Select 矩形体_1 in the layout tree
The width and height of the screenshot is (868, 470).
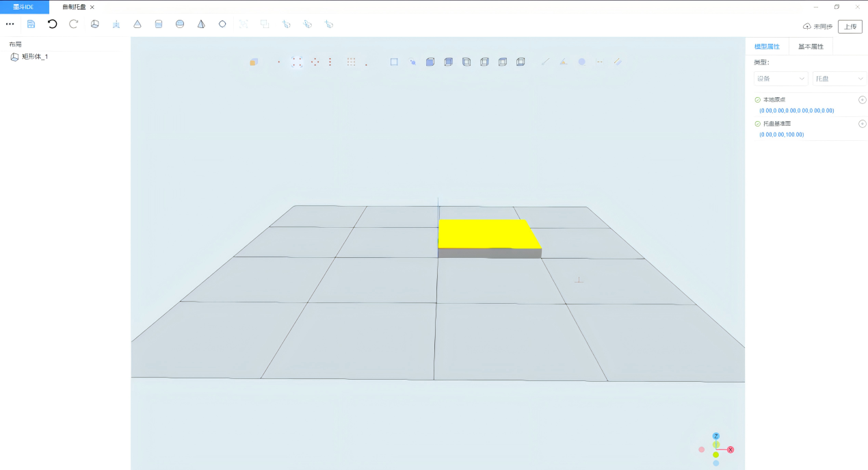[x=34, y=57]
